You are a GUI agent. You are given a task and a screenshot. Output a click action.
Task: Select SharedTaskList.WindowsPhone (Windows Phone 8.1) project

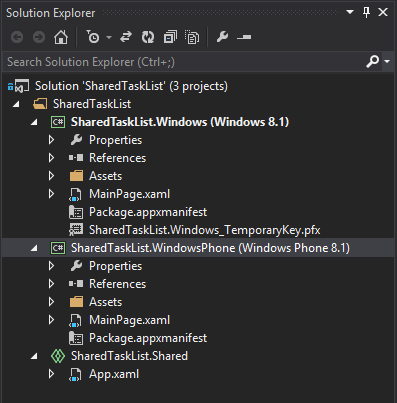point(210,248)
